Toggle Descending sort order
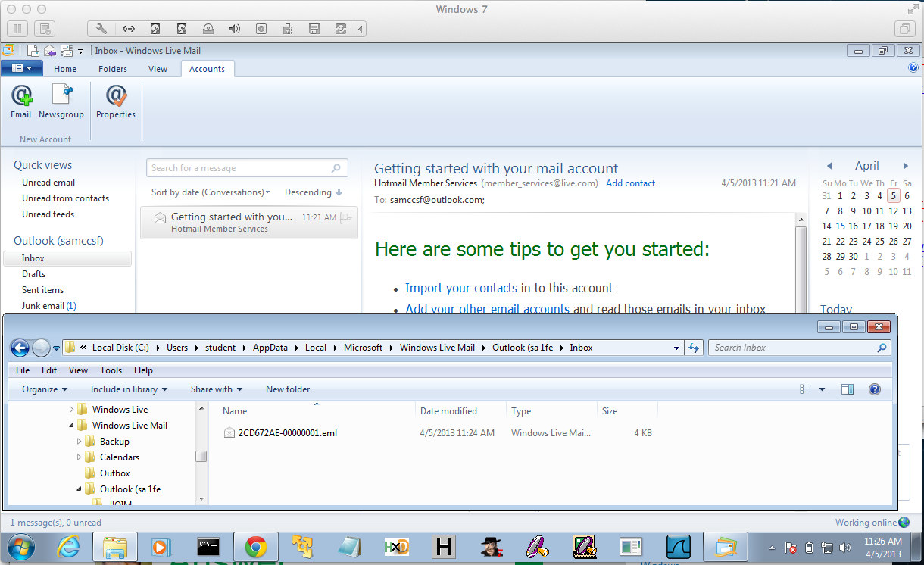 tap(314, 192)
